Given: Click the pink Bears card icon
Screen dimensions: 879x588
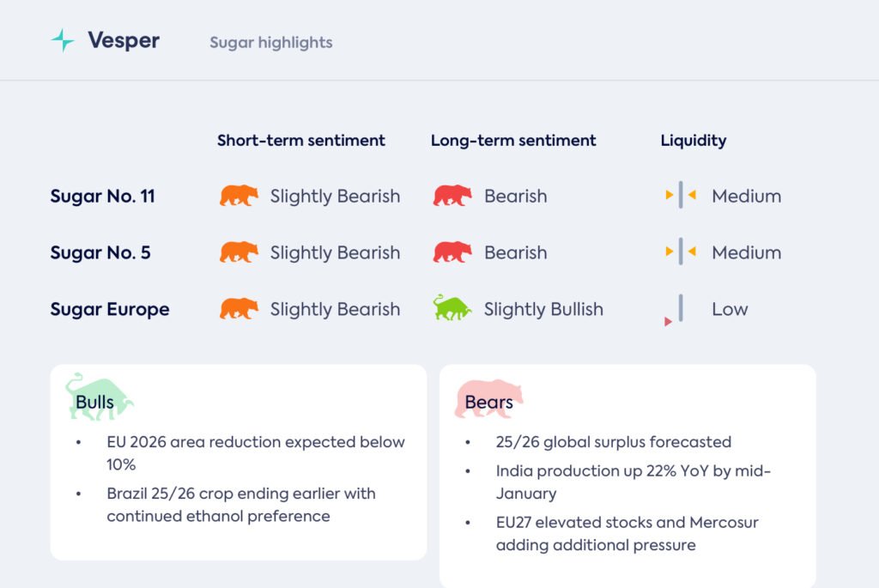Looking at the screenshot, I should [488, 399].
